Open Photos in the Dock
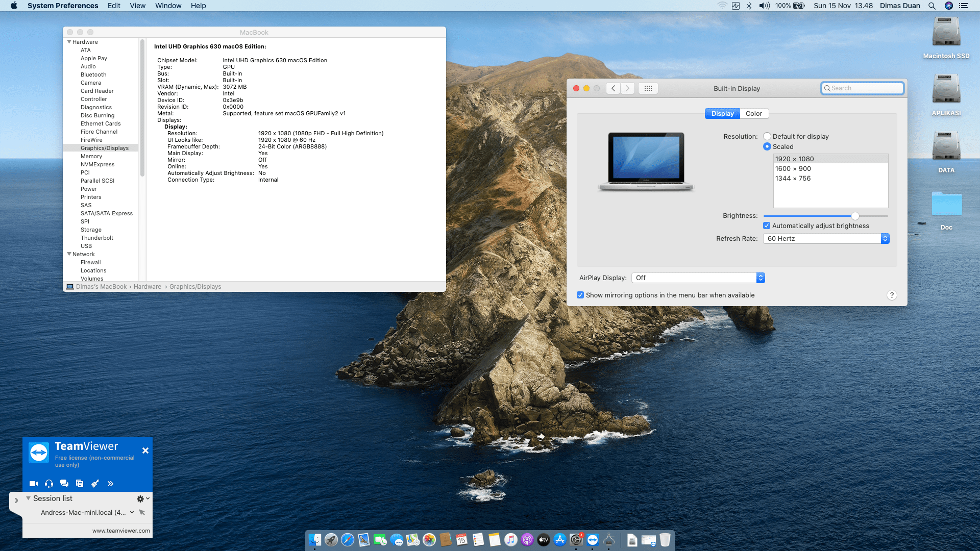Image resolution: width=980 pixels, height=551 pixels. pos(429,540)
